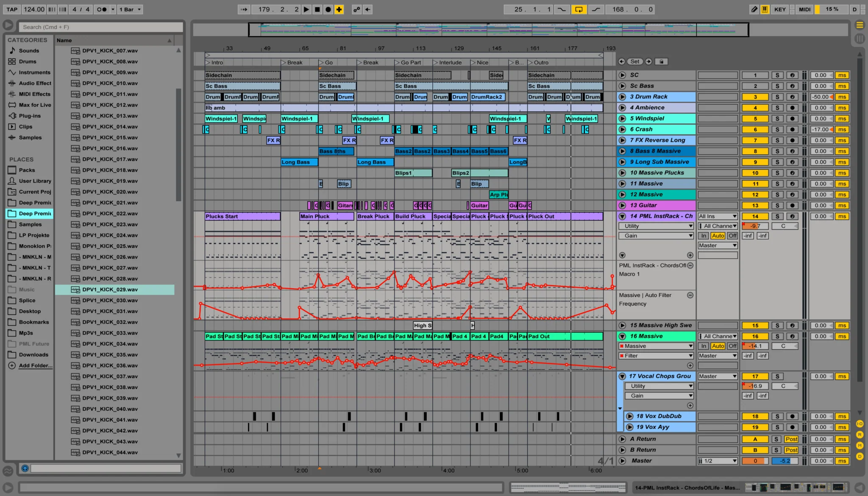Click the Arrangement Record button
Image resolution: width=868 pixels, height=496 pixels.
pos(328,9)
